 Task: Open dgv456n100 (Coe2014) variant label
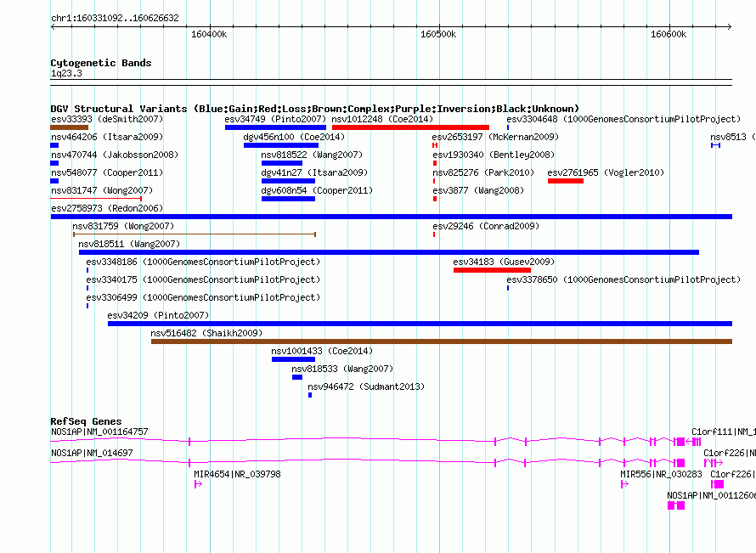pyautogui.click(x=294, y=137)
